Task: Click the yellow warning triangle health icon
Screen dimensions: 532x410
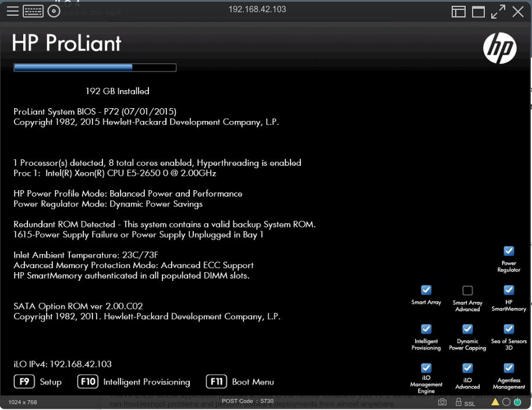Action: pos(495,402)
